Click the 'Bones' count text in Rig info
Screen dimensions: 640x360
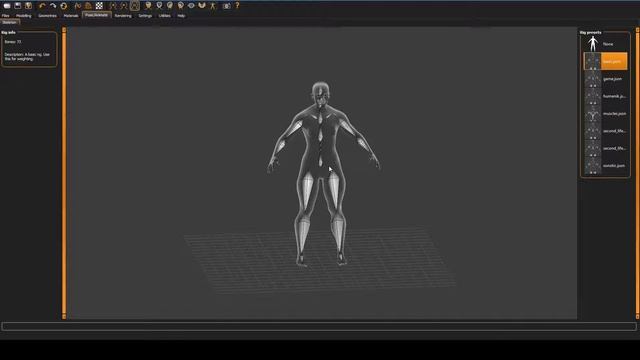pos(13,42)
